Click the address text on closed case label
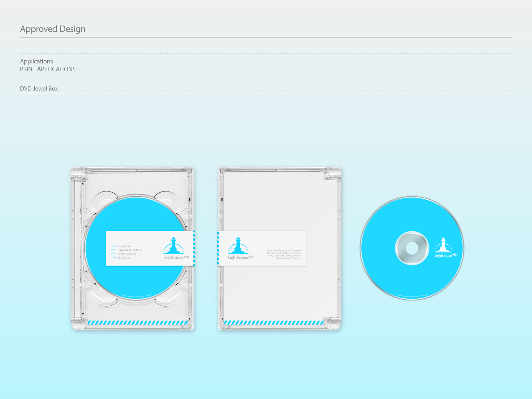This screenshot has width=532, height=399. (x=284, y=254)
